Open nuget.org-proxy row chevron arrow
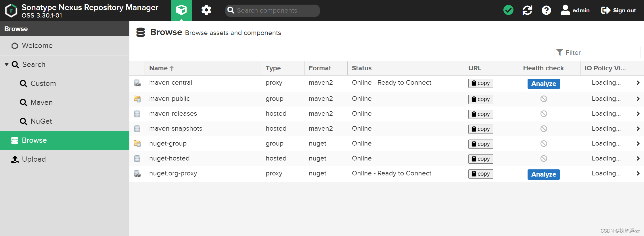The image size is (644, 236). 638,173
